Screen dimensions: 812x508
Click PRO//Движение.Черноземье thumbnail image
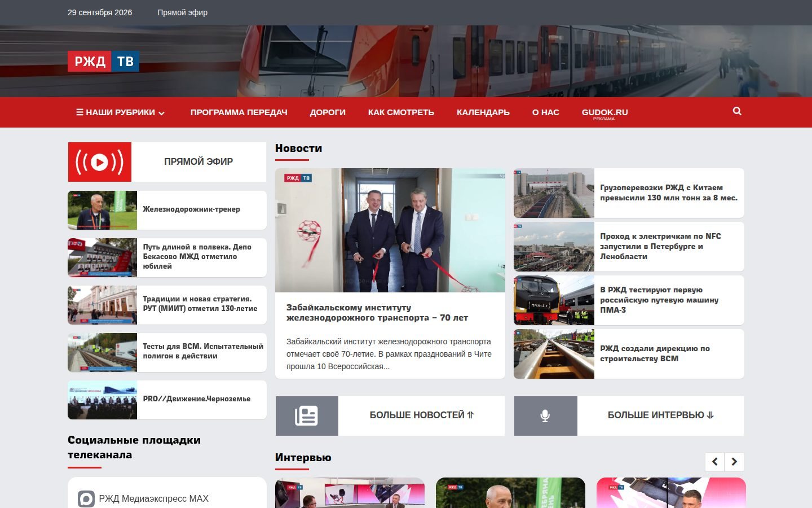(x=102, y=400)
